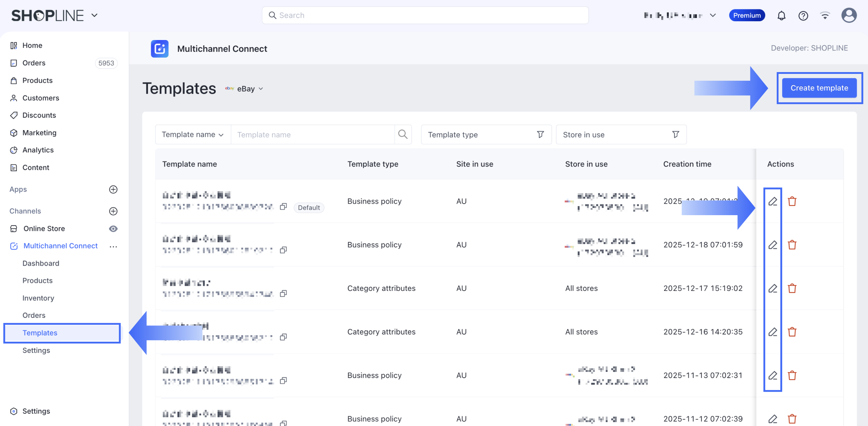This screenshot has height=426, width=868.
Task: Expand Template name search type dropdown
Action: click(193, 134)
